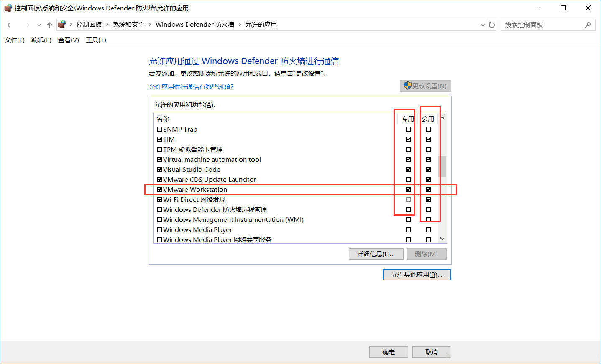Viewport: 601px width, 364px height.
Task: Select the Windows Media Player row text
Action: (x=197, y=230)
